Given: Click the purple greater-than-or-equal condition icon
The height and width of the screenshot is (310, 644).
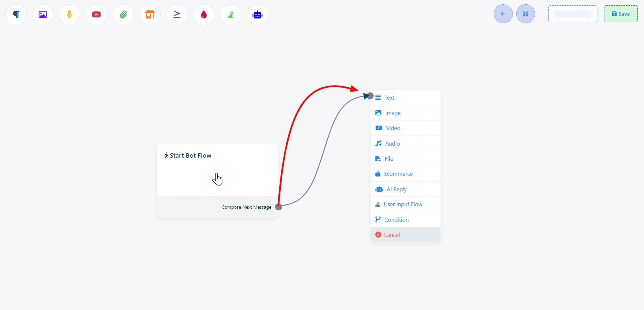Looking at the screenshot, I should 177,14.
